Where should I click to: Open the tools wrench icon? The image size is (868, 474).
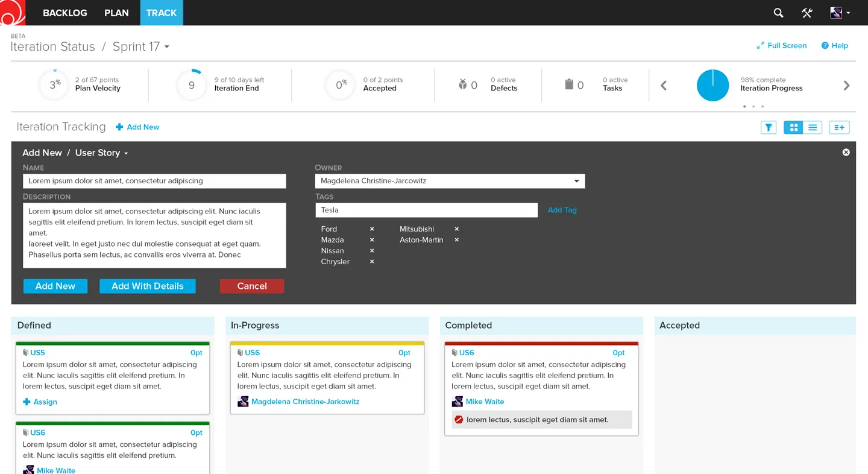coord(807,13)
